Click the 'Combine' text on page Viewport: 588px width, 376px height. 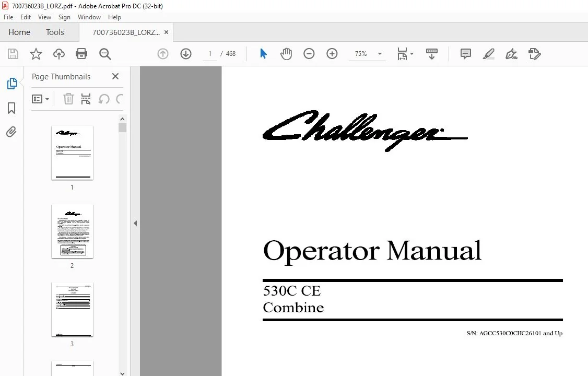click(x=293, y=308)
